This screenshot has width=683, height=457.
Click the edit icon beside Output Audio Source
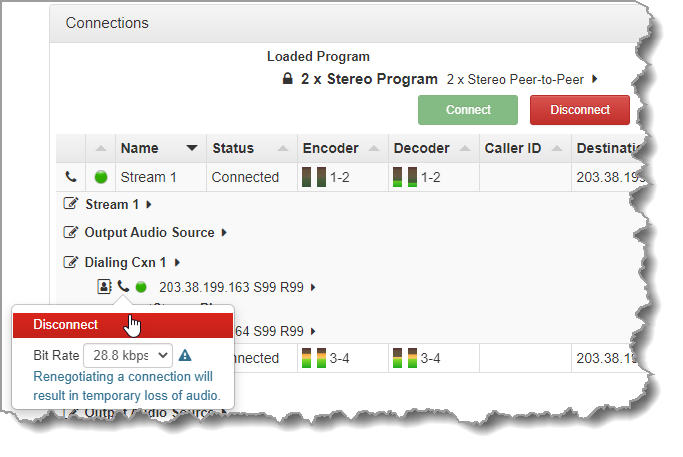click(x=71, y=232)
